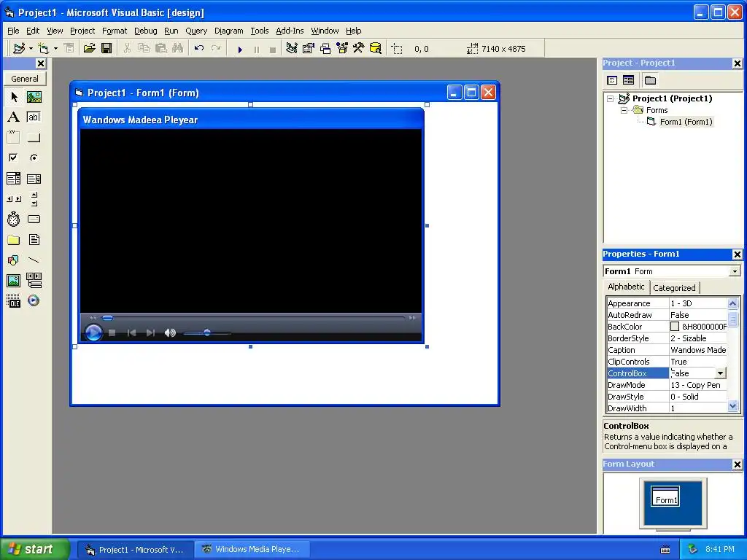Select the Image tool
The image size is (747, 560).
(x=14, y=281)
